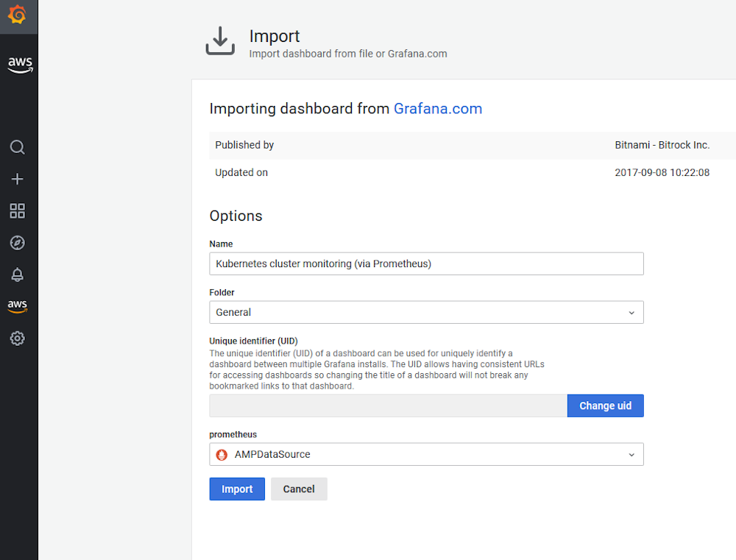Open the Explore compass icon
This screenshot has height=560, width=736.
click(x=18, y=243)
